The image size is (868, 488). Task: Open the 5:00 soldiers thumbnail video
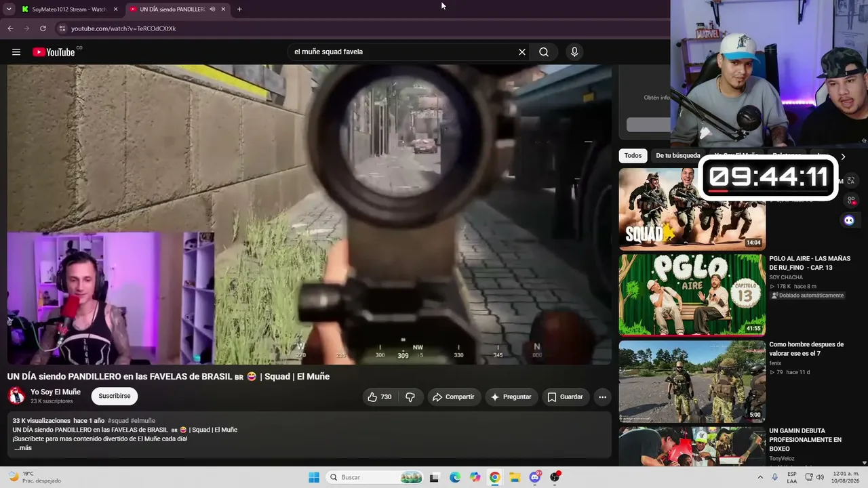[692, 381]
